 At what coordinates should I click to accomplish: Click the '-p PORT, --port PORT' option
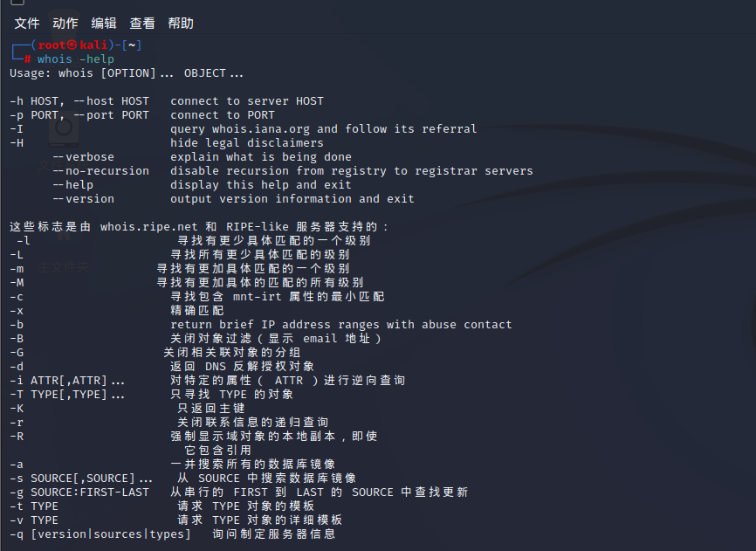(x=79, y=115)
